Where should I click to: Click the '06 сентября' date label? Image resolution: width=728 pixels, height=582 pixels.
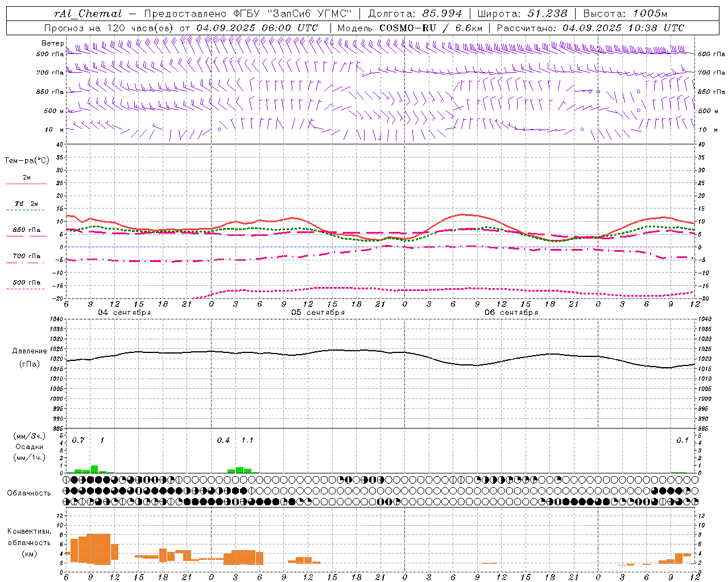(x=511, y=313)
